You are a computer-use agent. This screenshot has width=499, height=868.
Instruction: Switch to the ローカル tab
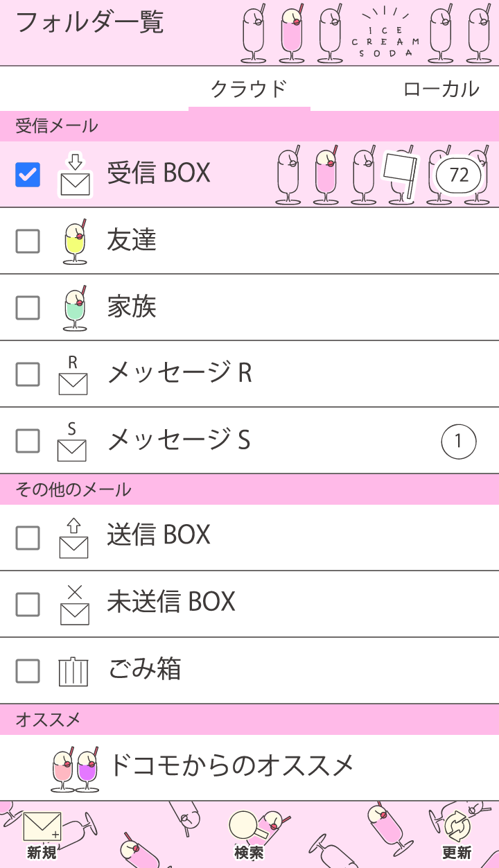click(441, 89)
